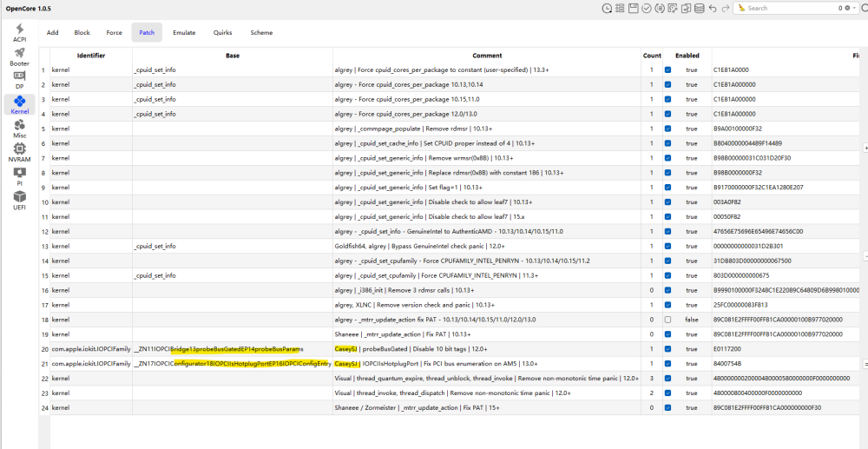Uncheck the Enabled checkbox for row 1
868x449 pixels.
tap(667, 69)
